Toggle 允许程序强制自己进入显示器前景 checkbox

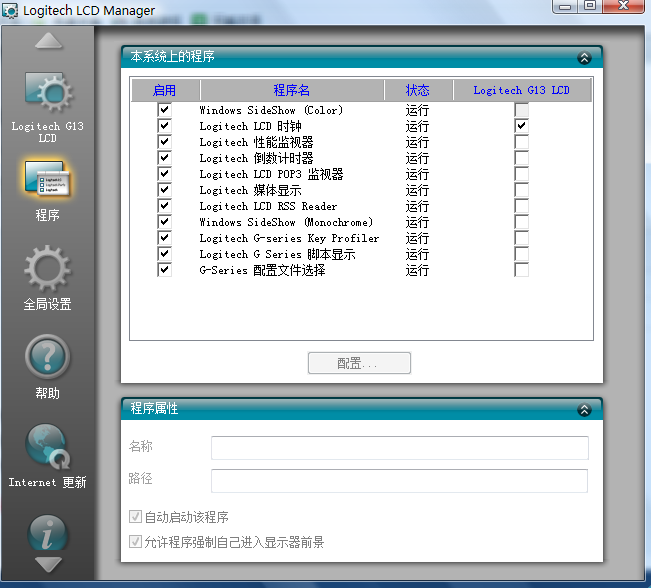click(x=135, y=541)
